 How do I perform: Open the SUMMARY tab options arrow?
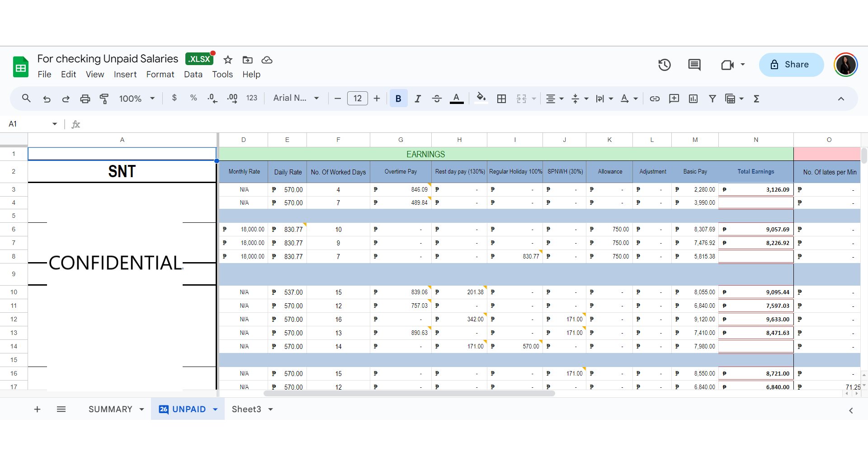[142, 409]
